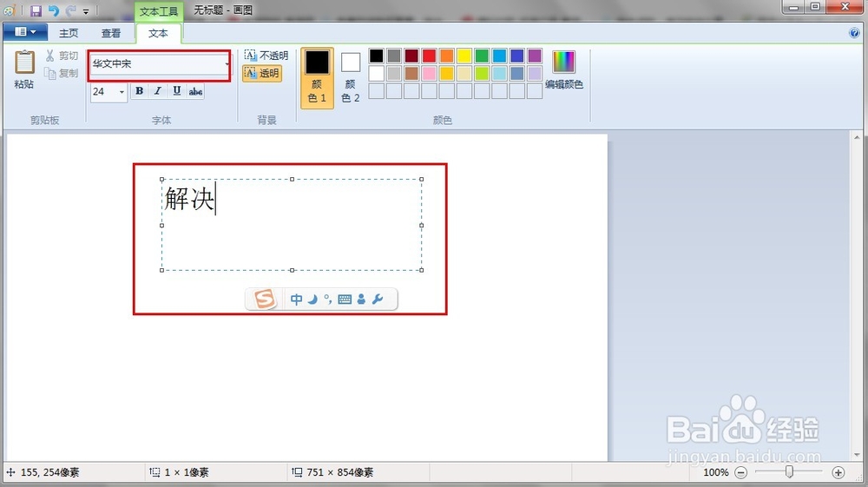Click the Paint app icon in title bar
Screen dimensions: 868x487
[10, 10]
